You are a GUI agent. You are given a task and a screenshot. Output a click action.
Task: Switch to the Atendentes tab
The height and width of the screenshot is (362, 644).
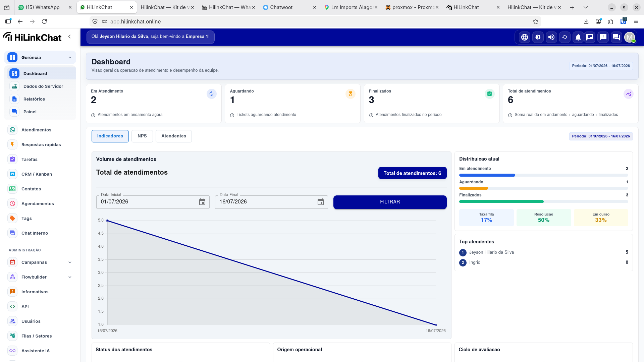point(174,136)
